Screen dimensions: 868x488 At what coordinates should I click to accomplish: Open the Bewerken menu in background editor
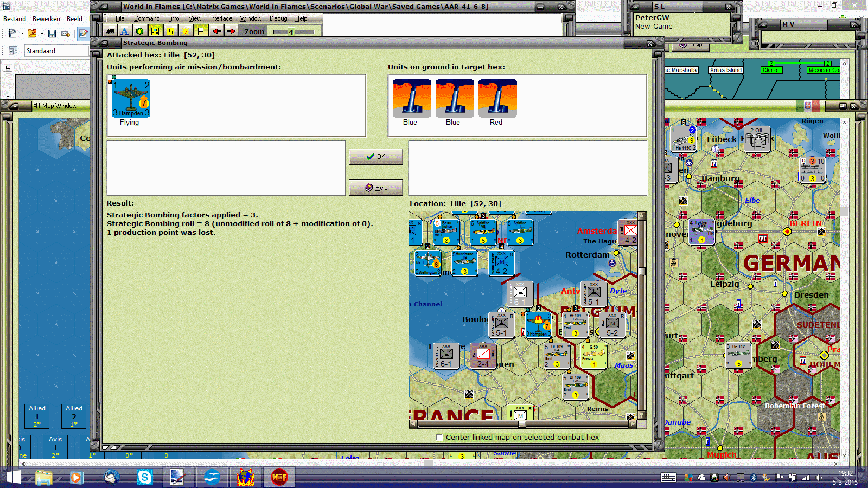(x=46, y=19)
